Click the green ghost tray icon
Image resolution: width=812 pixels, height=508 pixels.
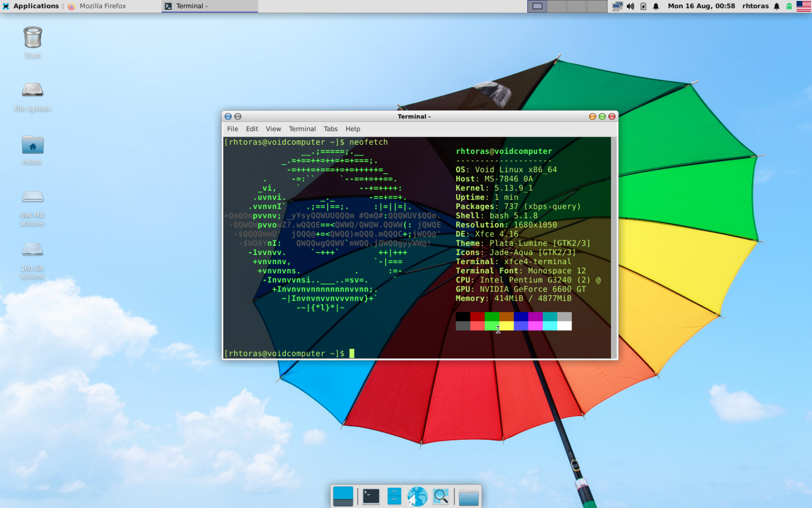(789, 6)
